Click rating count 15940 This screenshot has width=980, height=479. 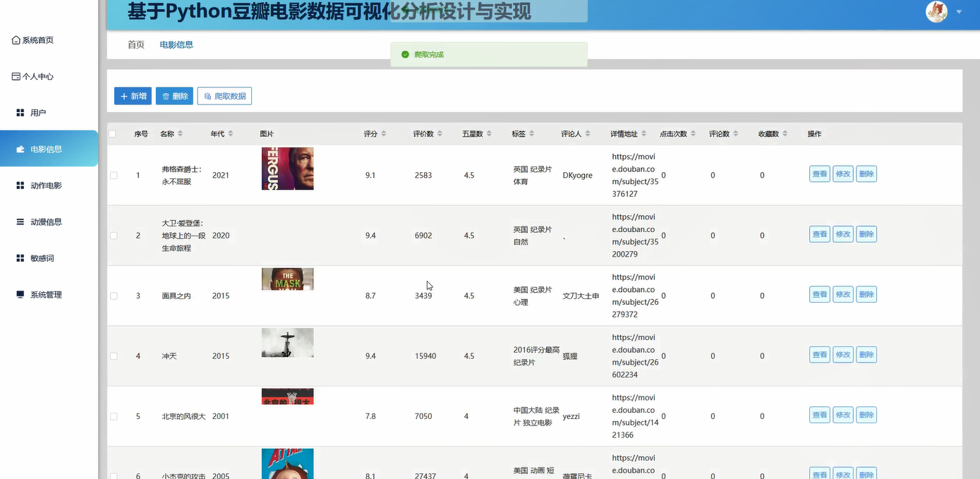tap(425, 356)
